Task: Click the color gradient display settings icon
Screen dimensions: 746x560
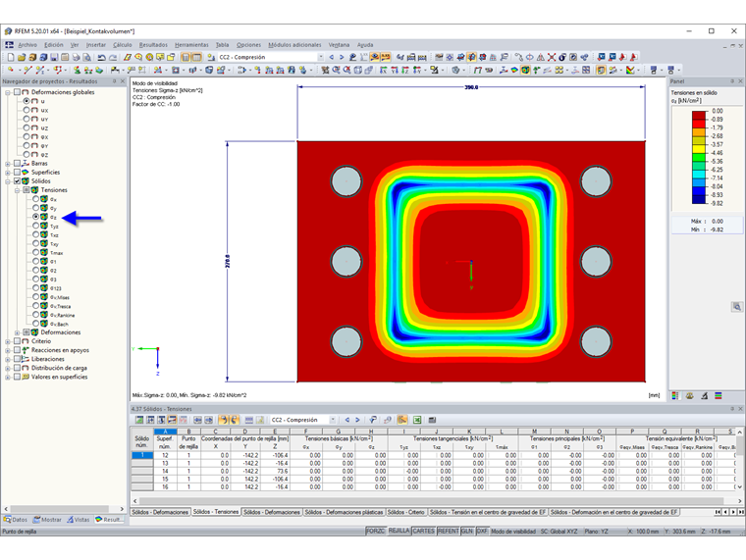Action: click(630, 70)
